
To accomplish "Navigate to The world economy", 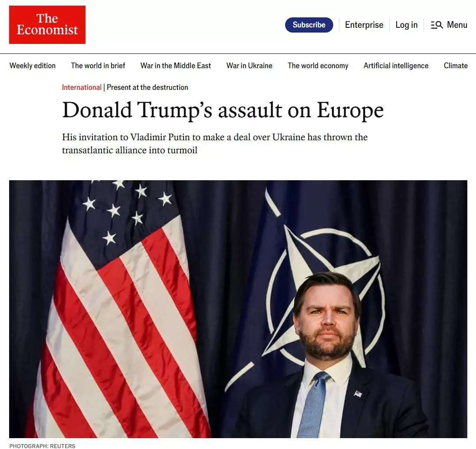I will pos(318,66).
